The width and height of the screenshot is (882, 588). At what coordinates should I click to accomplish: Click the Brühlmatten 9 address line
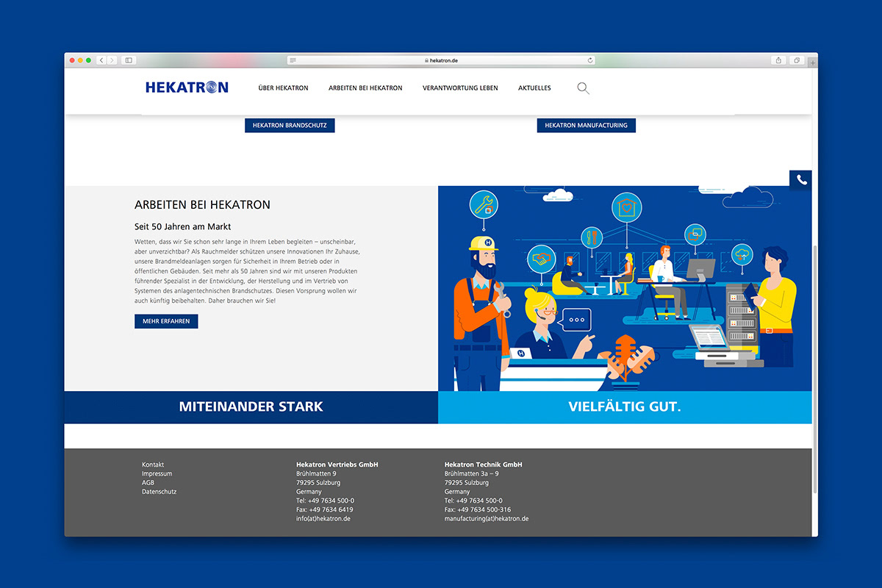pyautogui.click(x=316, y=473)
